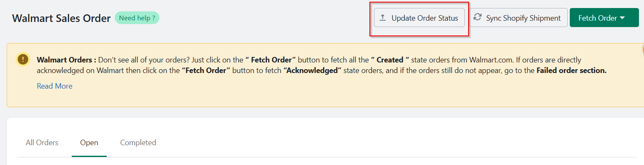Click the exclamation warning icon in the banner
The width and height of the screenshot is (644, 165).
pyautogui.click(x=23, y=60)
